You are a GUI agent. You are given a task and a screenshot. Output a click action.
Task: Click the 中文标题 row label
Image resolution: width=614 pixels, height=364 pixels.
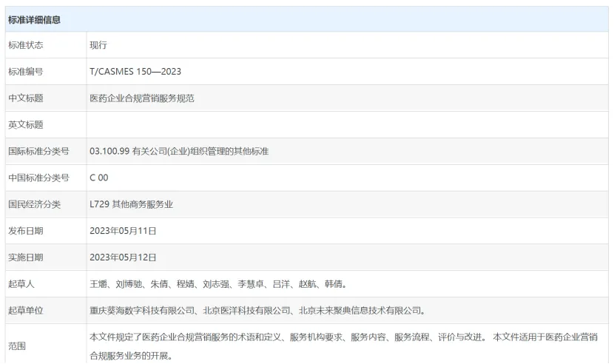coord(26,98)
